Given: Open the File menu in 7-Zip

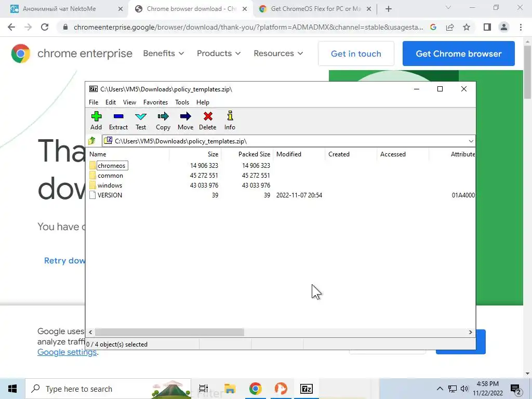Looking at the screenshot, I should [x=94, y=102].
